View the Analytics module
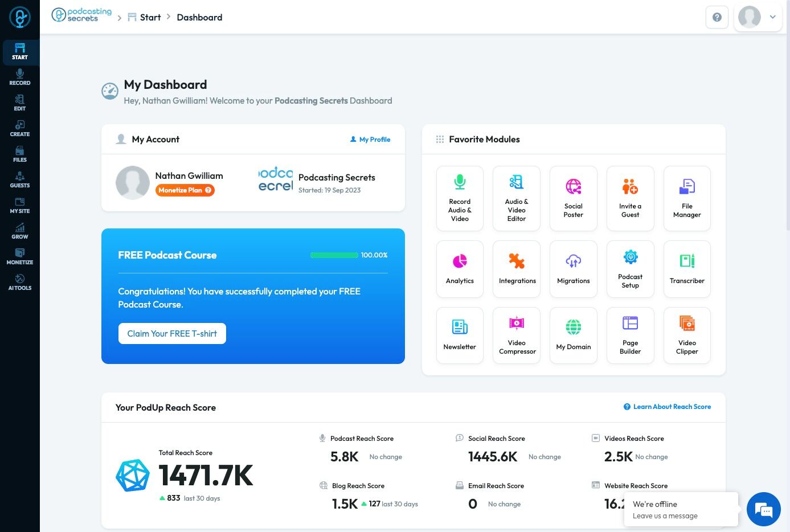 460,269
